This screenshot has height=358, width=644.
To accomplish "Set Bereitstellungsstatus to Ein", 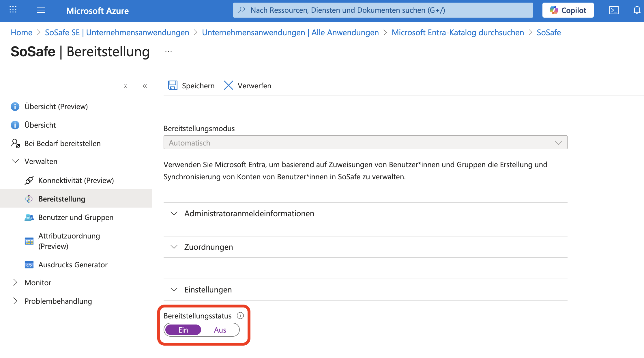I will click(x=183, y=330).
